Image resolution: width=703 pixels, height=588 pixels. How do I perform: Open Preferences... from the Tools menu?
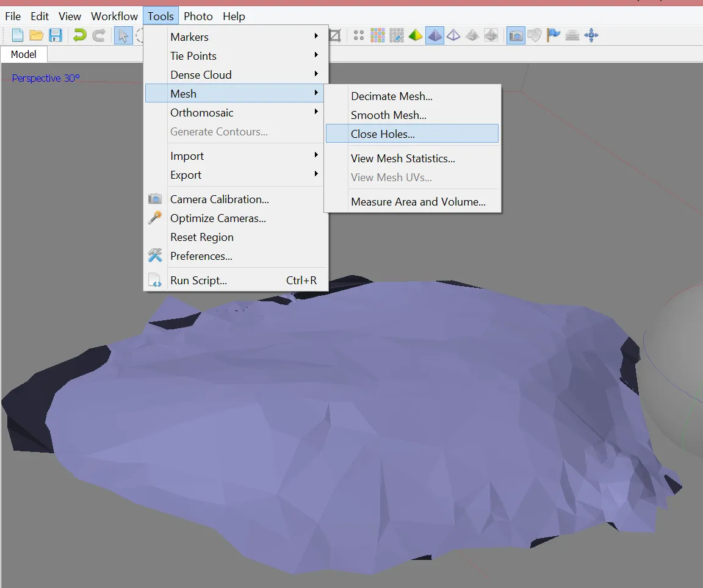(201, 256)
